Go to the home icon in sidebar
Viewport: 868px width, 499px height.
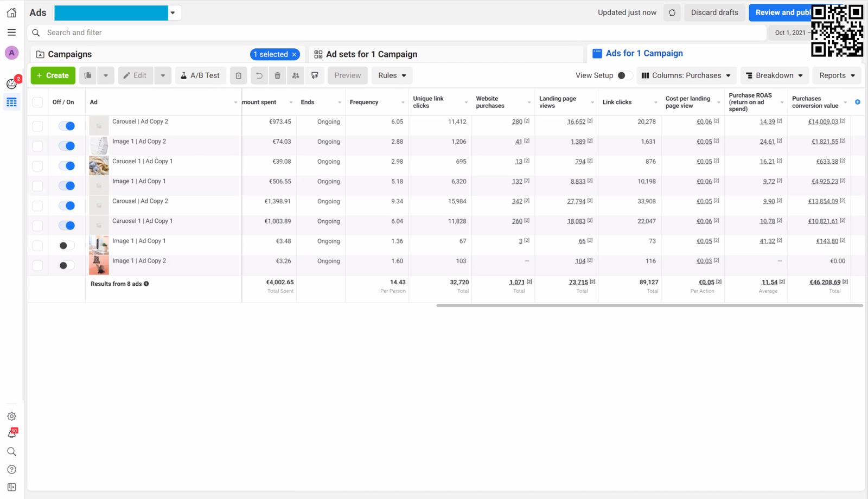[11, 12]
